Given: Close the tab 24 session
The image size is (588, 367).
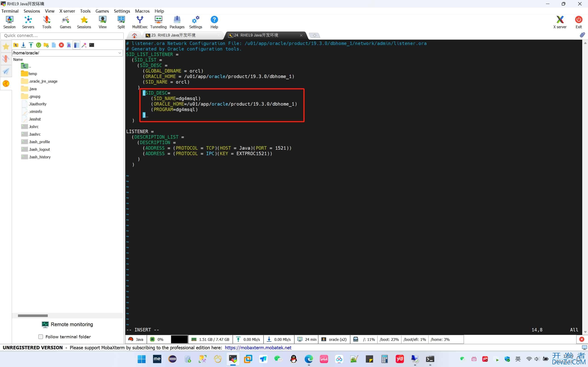Looking at the screenshot, I should tap(301, 35).
